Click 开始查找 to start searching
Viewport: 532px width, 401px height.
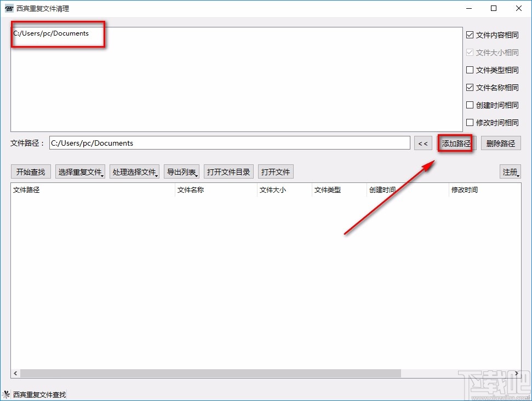pos(31,171)
